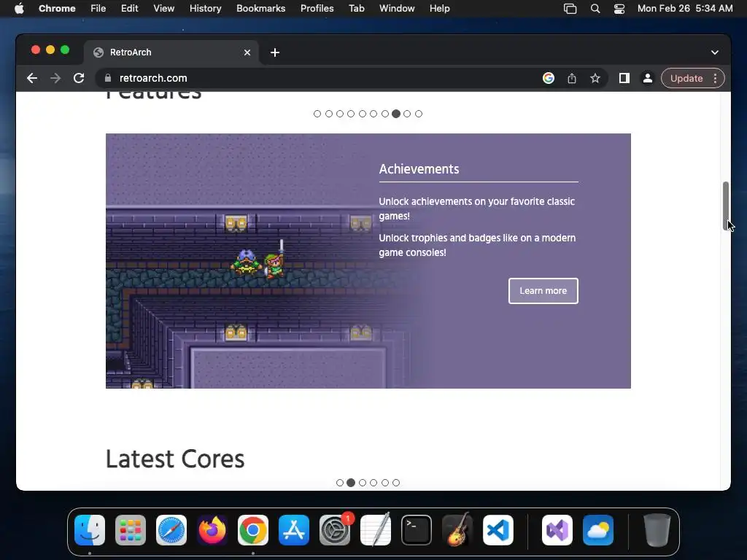Screen dimensions: 747x560
Task: Open the File menu
Action: 98,9
